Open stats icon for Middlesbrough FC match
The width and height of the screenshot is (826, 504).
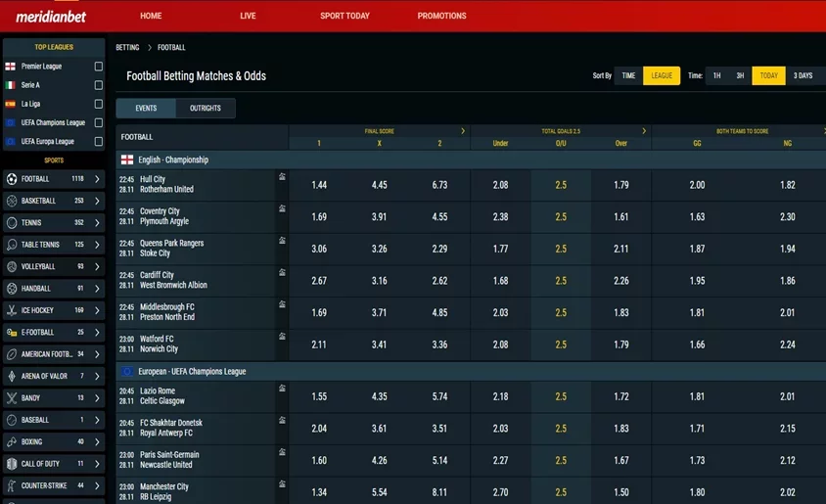[283, 304]
